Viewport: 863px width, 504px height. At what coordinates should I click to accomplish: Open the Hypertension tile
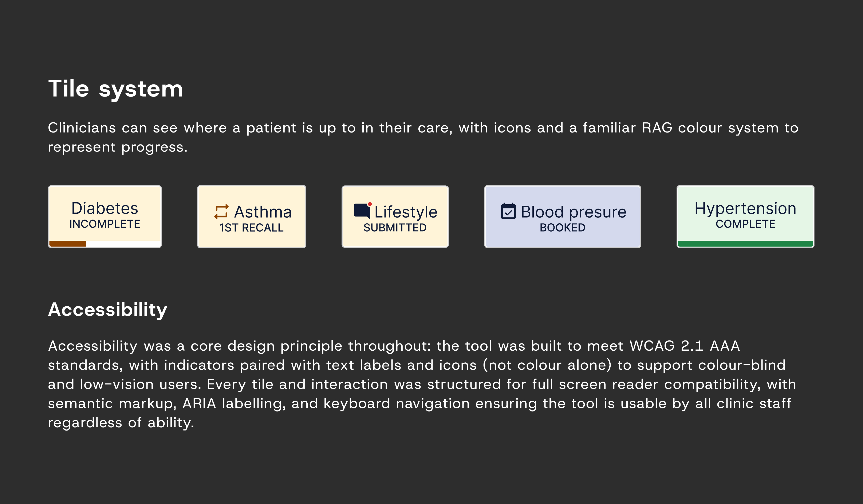[x=745, y=216]
